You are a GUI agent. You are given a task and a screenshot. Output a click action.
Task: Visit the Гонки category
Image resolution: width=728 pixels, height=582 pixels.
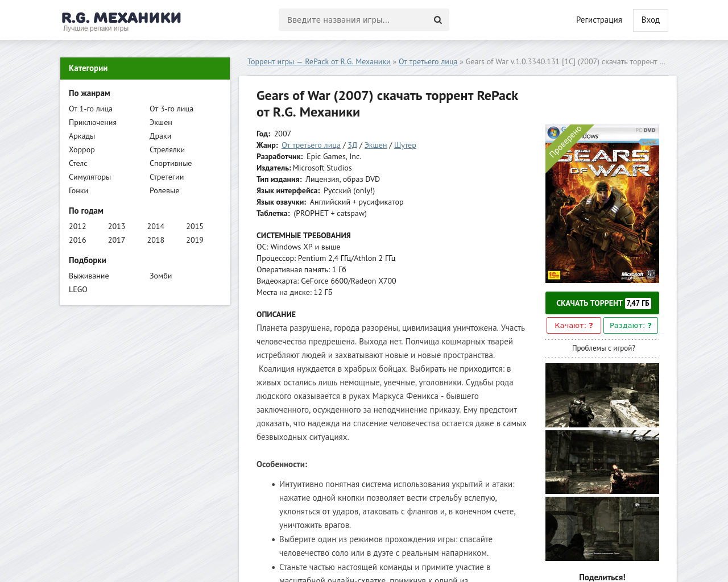78,190
